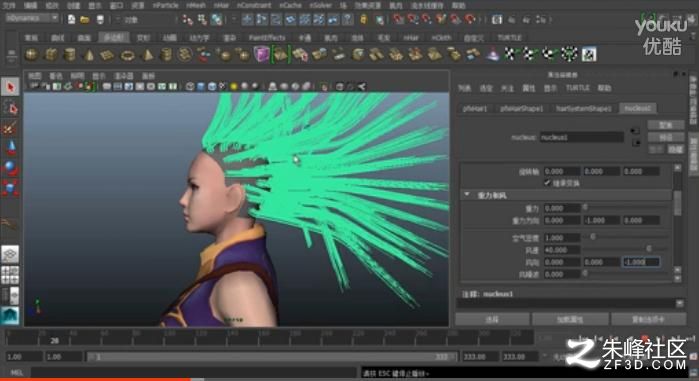The image size is (699, 381).
Task: Choose the Lasso select tool
Action: [10, 108]
